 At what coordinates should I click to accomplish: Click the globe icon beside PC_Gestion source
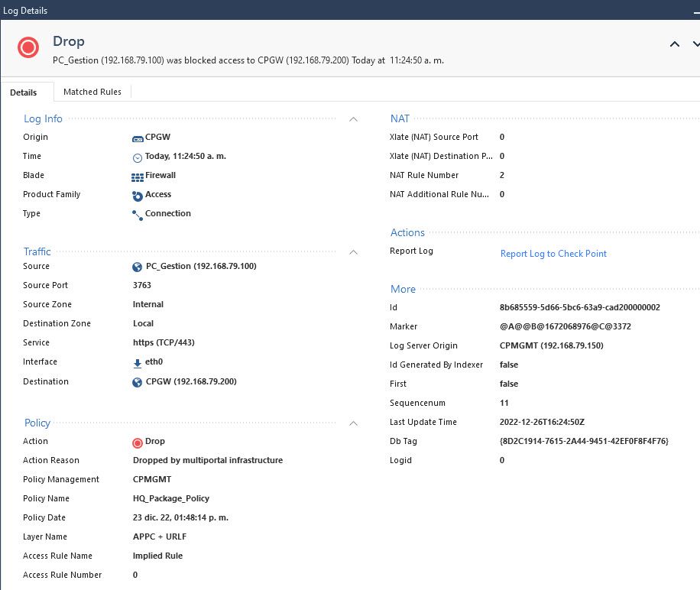[136, 266]
